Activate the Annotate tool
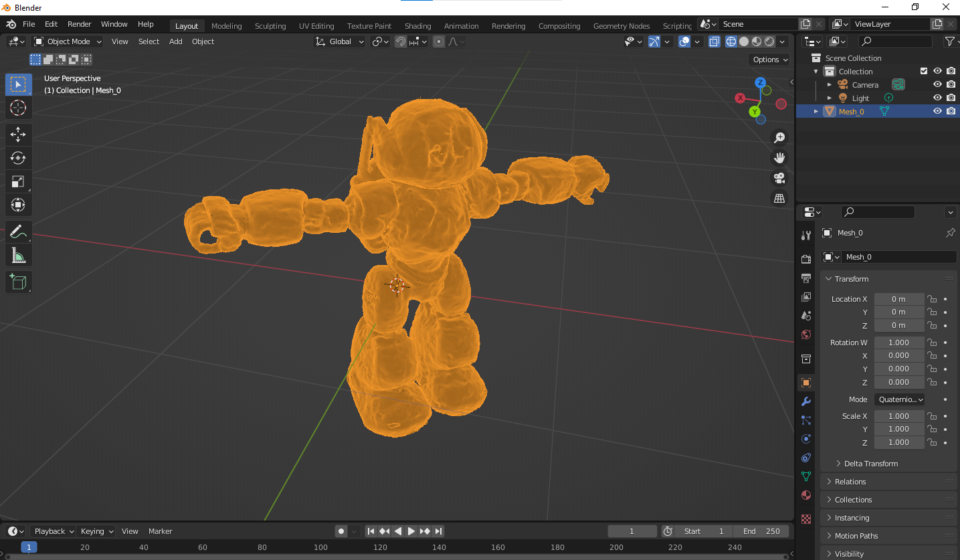Screen dimensions: 960x560 [18, 231]
